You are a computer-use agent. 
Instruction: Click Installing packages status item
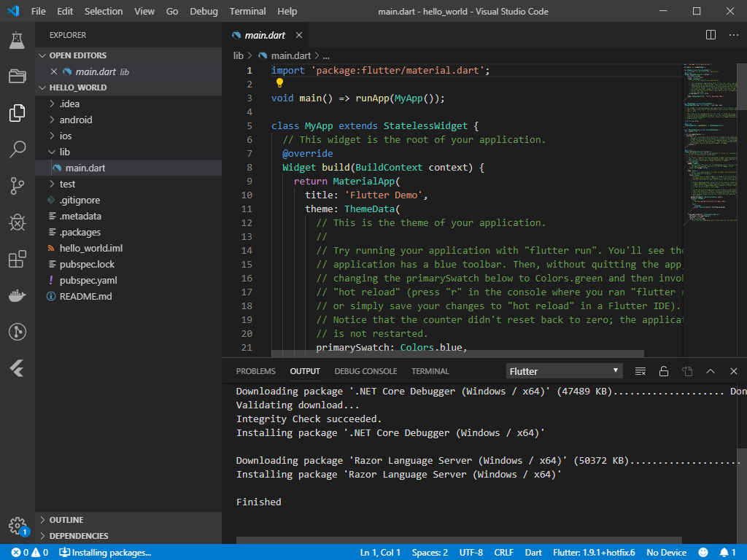[105, 553]
